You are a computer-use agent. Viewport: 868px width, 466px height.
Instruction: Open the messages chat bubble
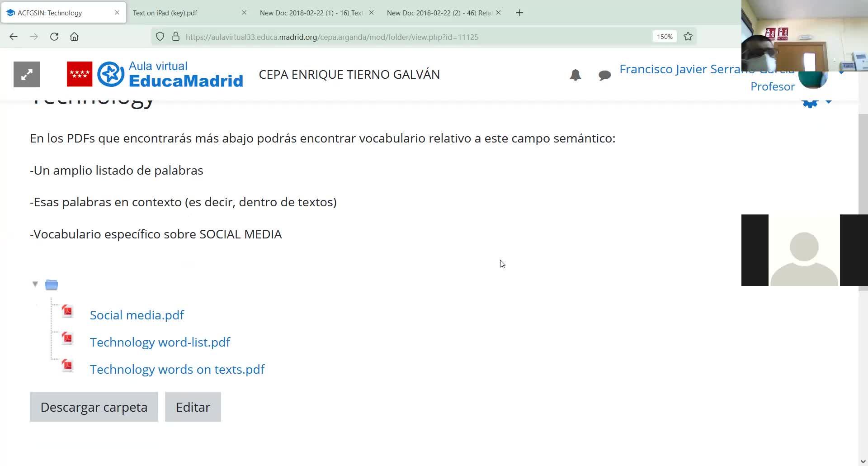pos(604,75)
